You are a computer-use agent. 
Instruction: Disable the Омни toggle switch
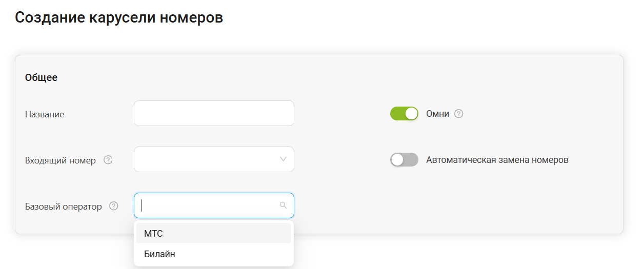[404, 114]
